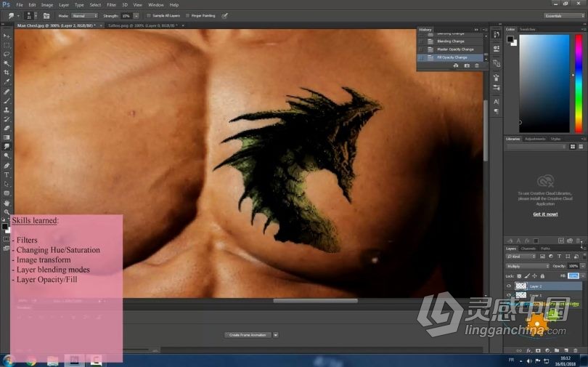Click the Get it now! link
Viewport: 588px width, 367px height.
tap(545, 214)
